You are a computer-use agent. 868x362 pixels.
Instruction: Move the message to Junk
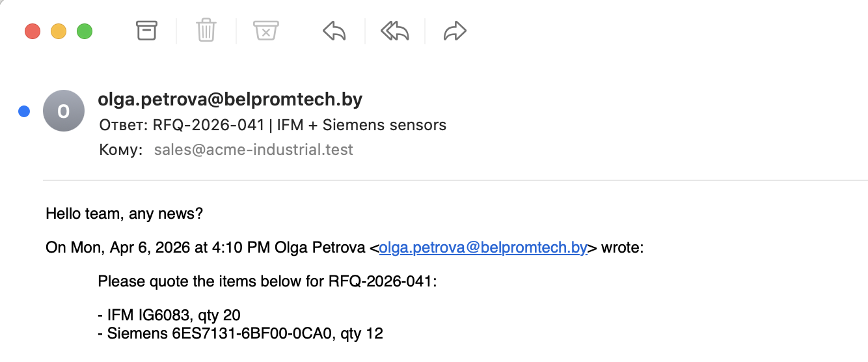[x=265, y=31]
